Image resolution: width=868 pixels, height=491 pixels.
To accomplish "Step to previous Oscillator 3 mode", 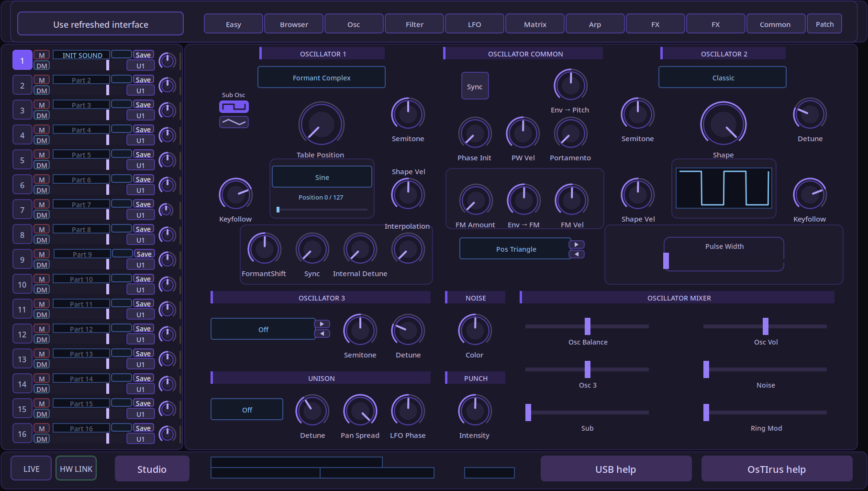I will pos(322,334).
